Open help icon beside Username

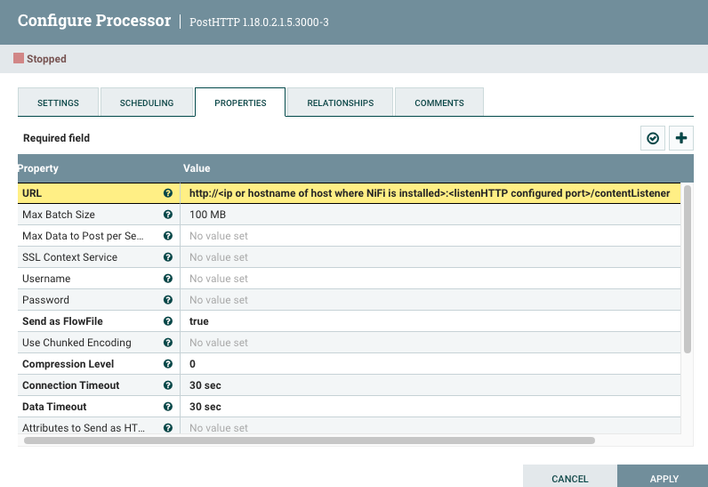click(x=168, y=278)
